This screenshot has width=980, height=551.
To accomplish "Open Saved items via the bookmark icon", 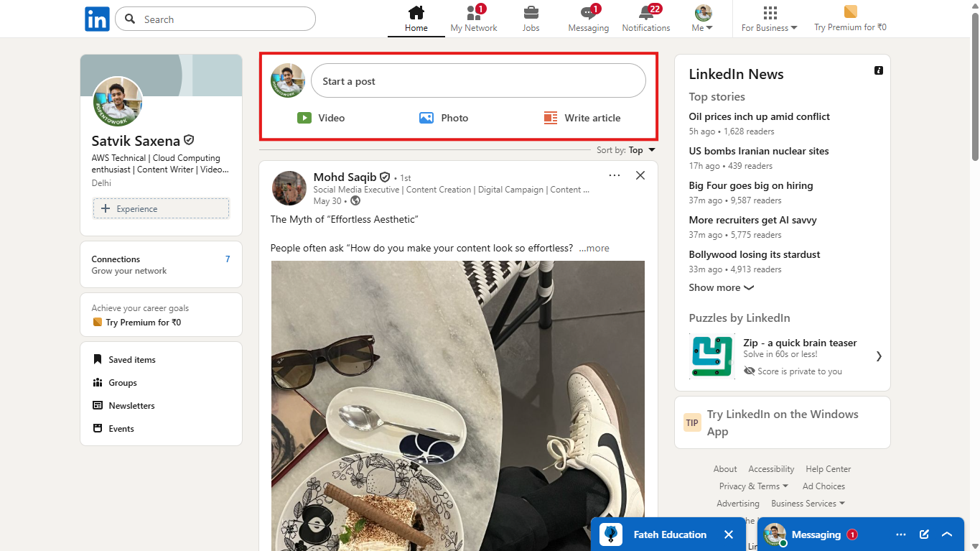I will point(97,359).
